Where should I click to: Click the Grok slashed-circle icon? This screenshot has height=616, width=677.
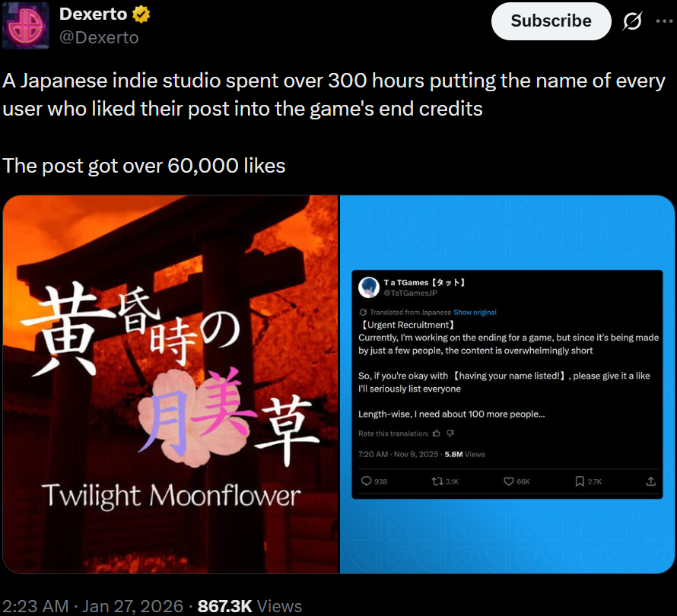click(x=632, y=21)
